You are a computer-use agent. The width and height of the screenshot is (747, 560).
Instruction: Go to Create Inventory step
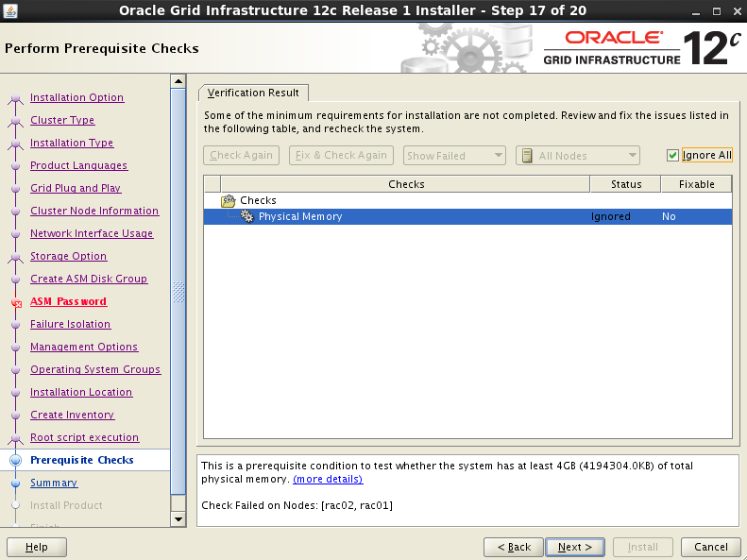(x=73, y=415)
